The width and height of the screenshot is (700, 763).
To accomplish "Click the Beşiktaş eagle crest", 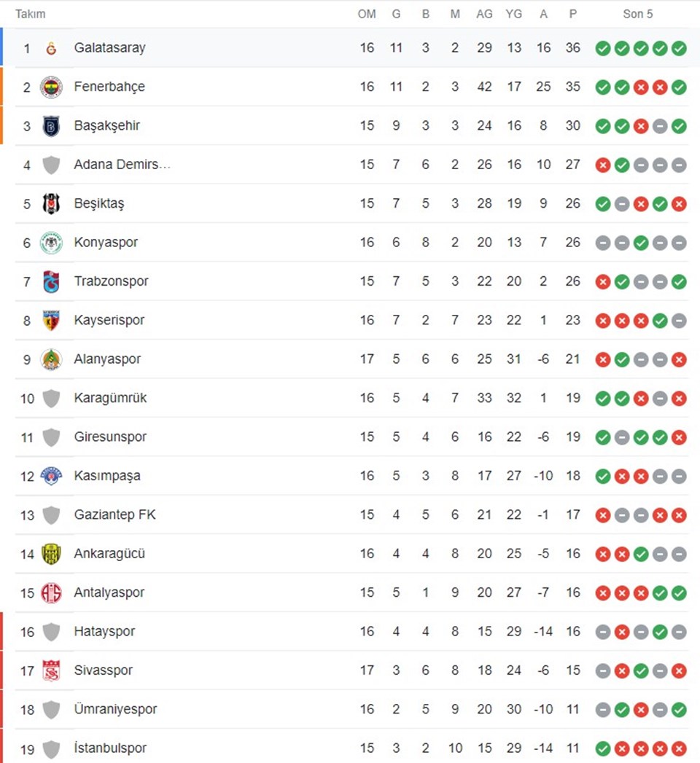I will click(x=51, y=204).
